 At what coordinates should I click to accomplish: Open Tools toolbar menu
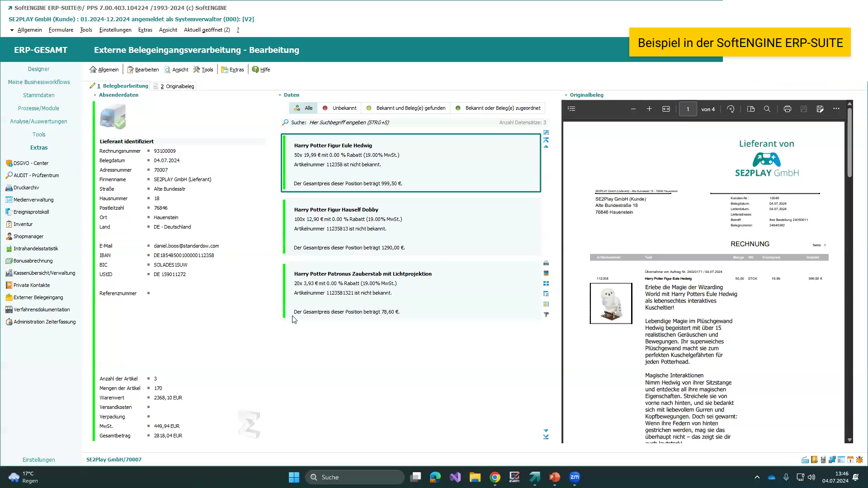click(x=203, y=70)
